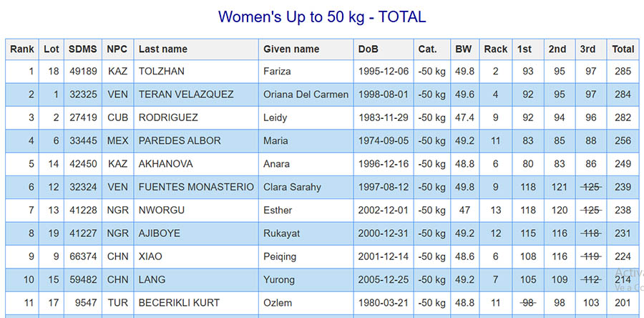Viewport: 644px width, 318px height.
Task: Select the AKHANOVA row last name
Action: point(165,164)
